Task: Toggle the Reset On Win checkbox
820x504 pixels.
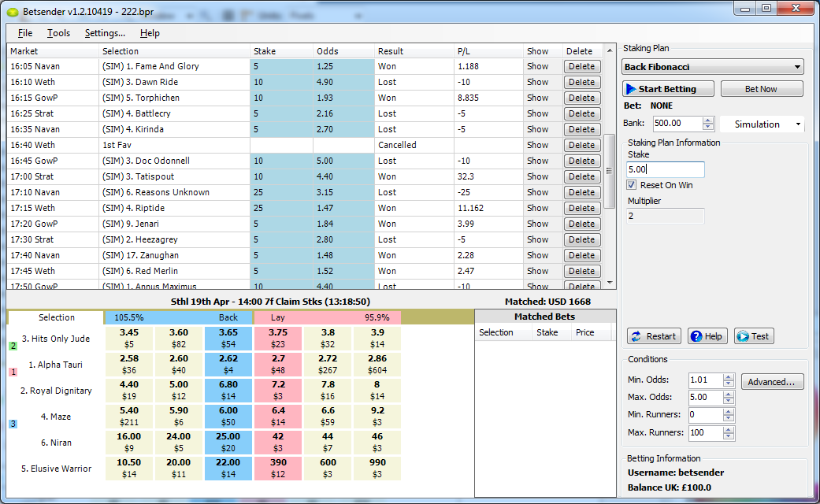Action: [632, 185]
